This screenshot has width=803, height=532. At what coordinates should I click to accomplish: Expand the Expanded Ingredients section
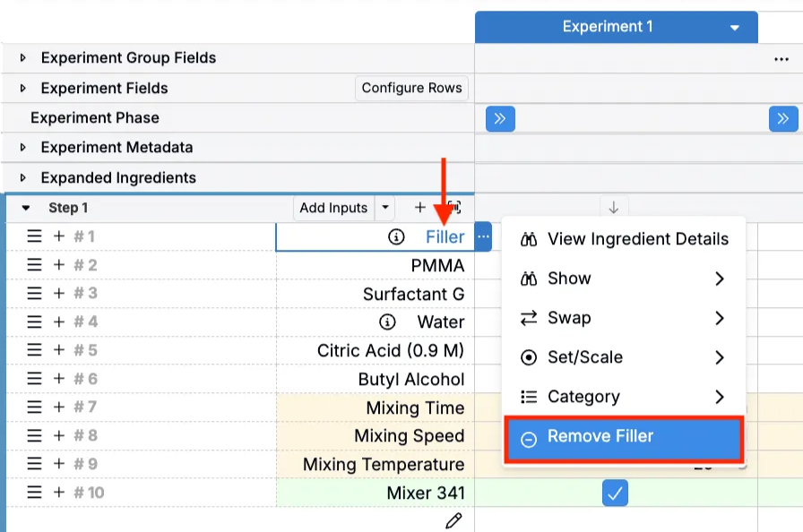(23, 177)
